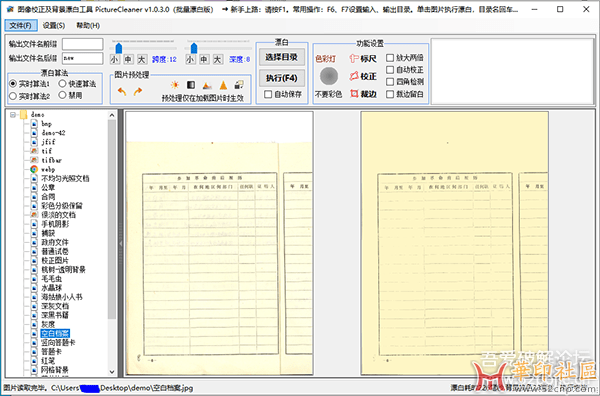Click the black-white contrast preprocessing icon
600x396 pixels.
[191, 85]
